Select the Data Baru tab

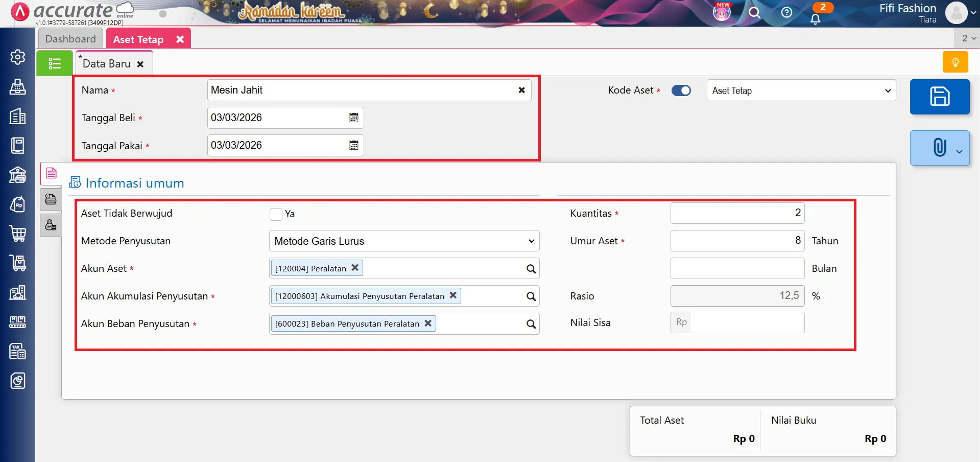pyautogui.click(x=107, y=64)
